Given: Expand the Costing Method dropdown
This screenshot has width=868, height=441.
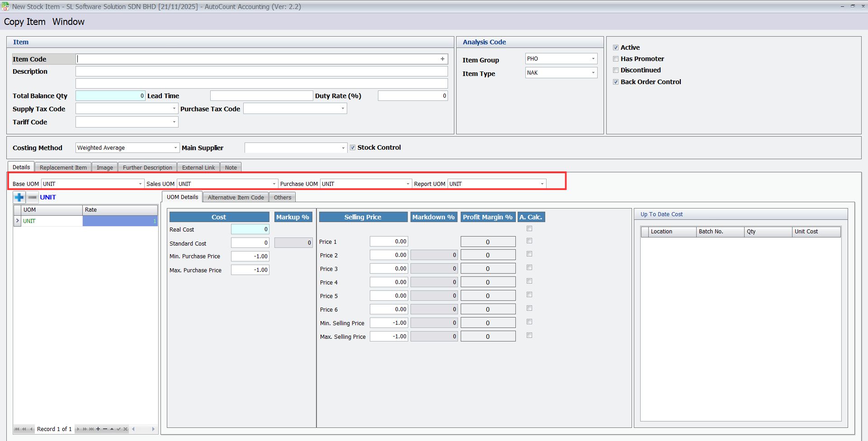Looking at the screenshot, I should [176, 147].
